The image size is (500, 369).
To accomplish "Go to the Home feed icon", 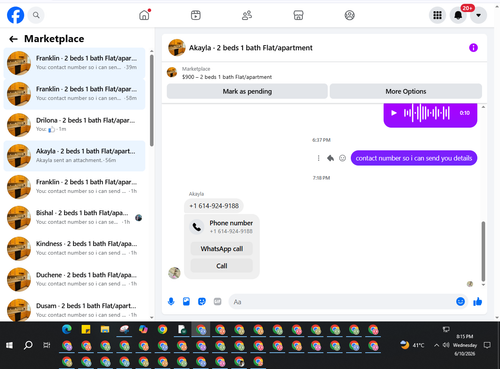I will pos(144,15).
